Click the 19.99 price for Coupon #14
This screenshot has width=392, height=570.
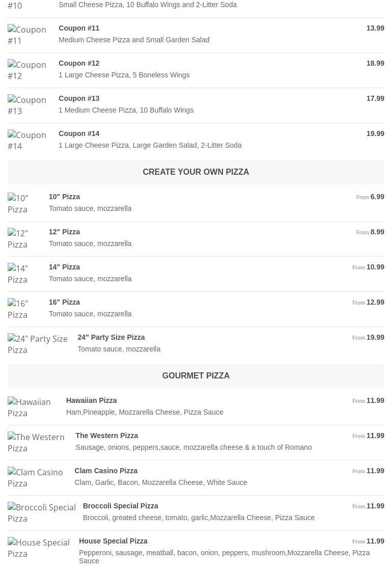(x=375, y=133)
